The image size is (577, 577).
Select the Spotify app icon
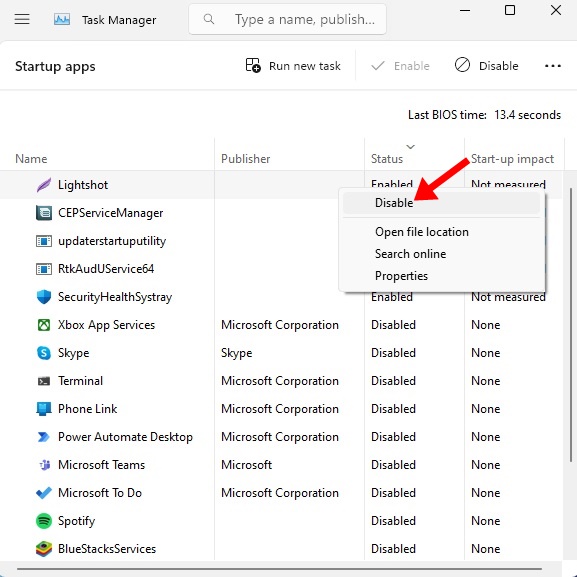coord(44,521)
